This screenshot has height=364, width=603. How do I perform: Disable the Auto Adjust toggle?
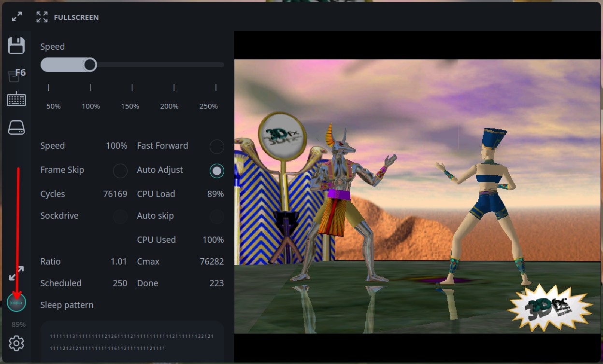coord(216,170)
